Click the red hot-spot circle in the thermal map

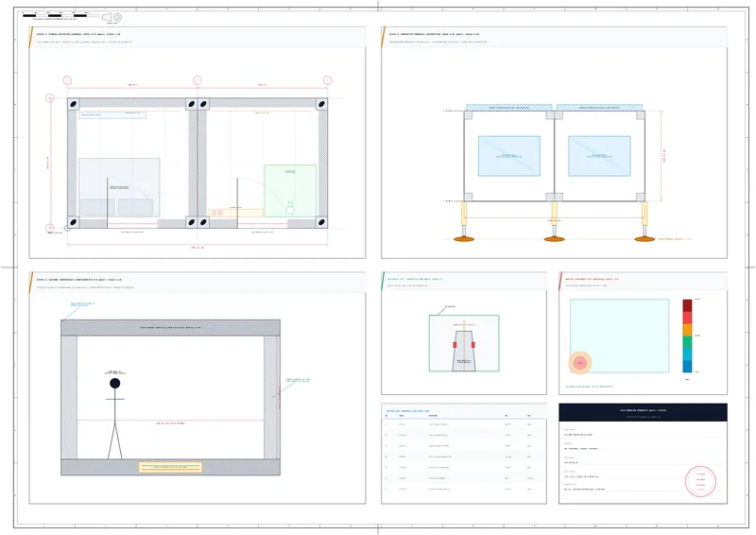click(x=580, y=363)
